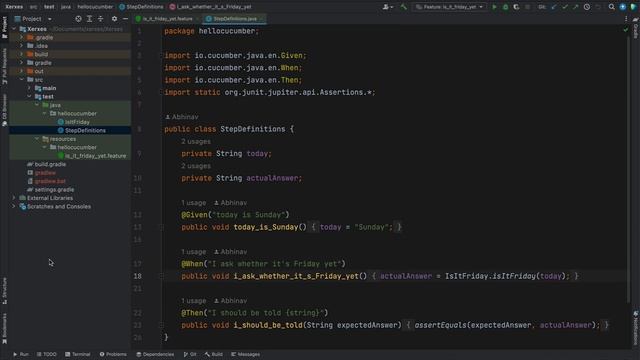The height and width of the screenshot is (360, 640).
Task: Expand Scratches and Consoles node
Action: click(14, 207)
